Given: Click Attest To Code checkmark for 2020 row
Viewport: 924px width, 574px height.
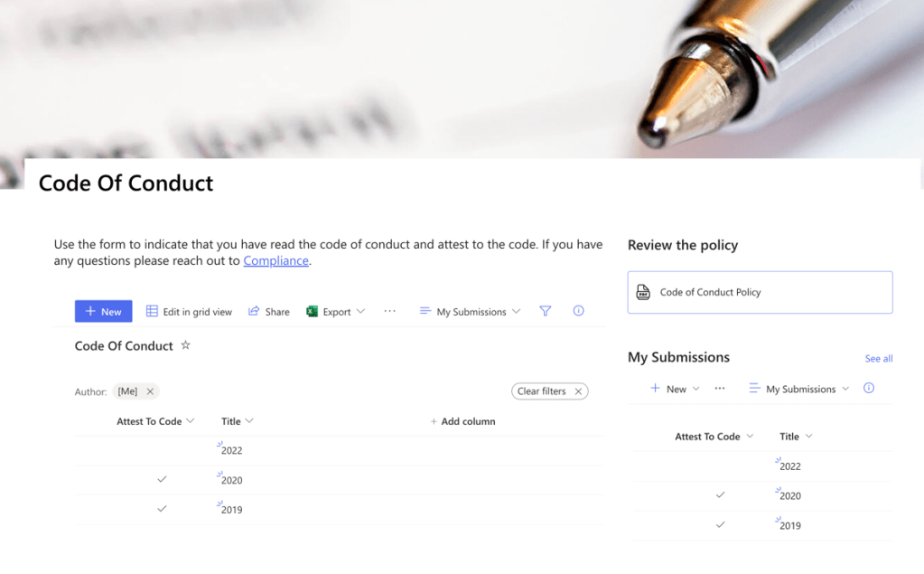Looking at the screenshot, I should pyautogui.click(x=163, y=480).
